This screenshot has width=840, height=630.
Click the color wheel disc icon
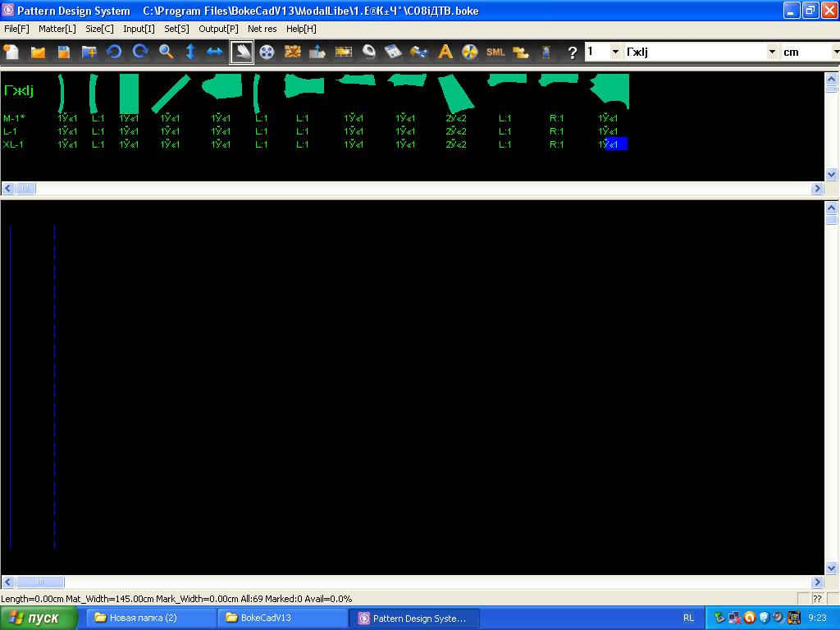470,52
